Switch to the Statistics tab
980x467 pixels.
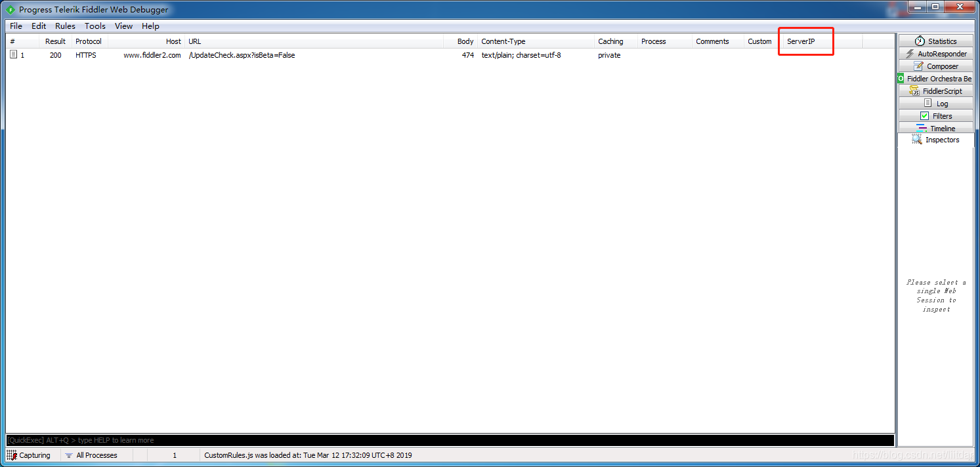pyautogui.click(x=935, y=41)
